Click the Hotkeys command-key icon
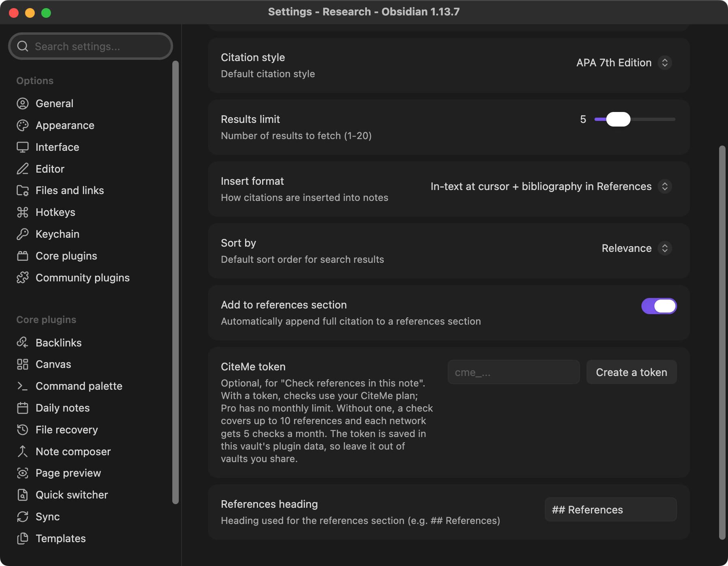728x566 pixels. point(23,212)
